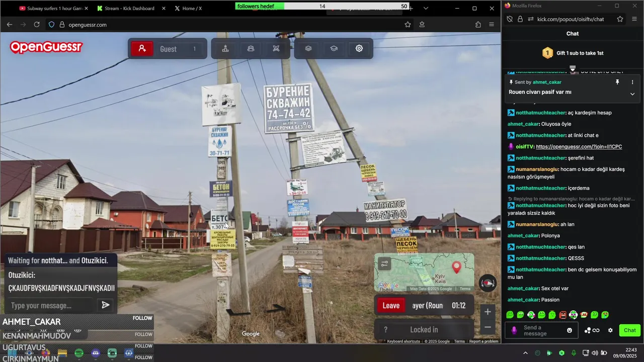644x362 pixels.
Task: Switch to Stream - Kick Dashboard tab
Action: tap(129, 9)
